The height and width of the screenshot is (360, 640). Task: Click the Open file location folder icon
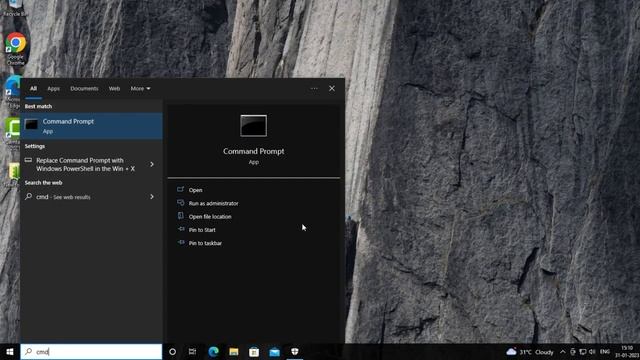(x=180, y=216)
